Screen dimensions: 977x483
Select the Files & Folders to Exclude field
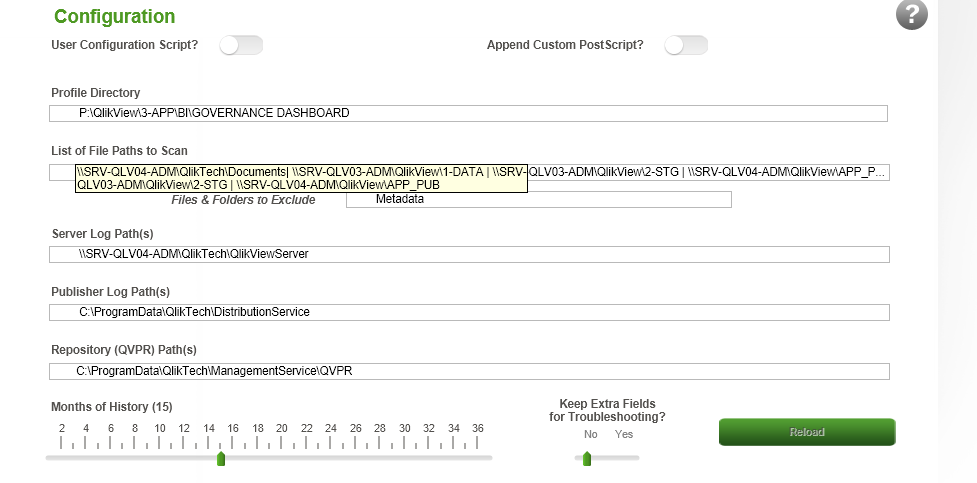[538, 200]
